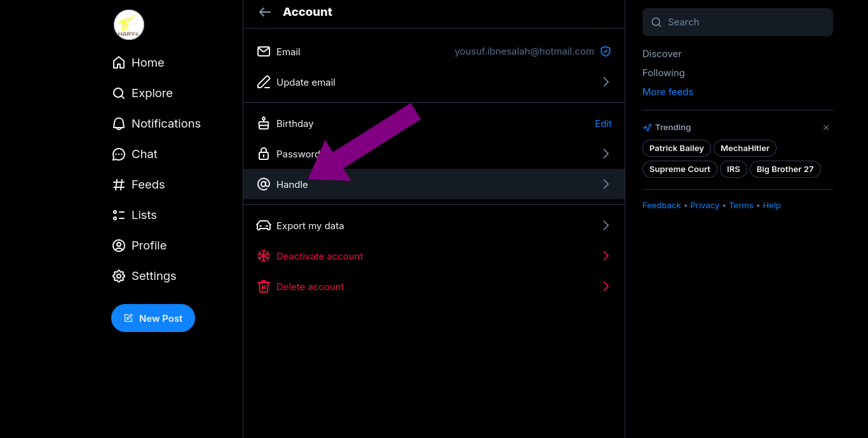Click the Home house icon
The width and height of the screenshot is (868, 438).
(119, 63)
